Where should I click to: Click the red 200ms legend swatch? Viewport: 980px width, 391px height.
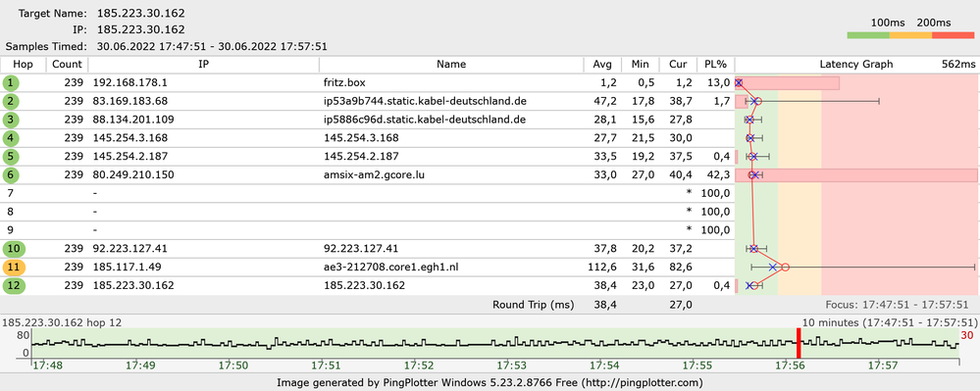954,35
